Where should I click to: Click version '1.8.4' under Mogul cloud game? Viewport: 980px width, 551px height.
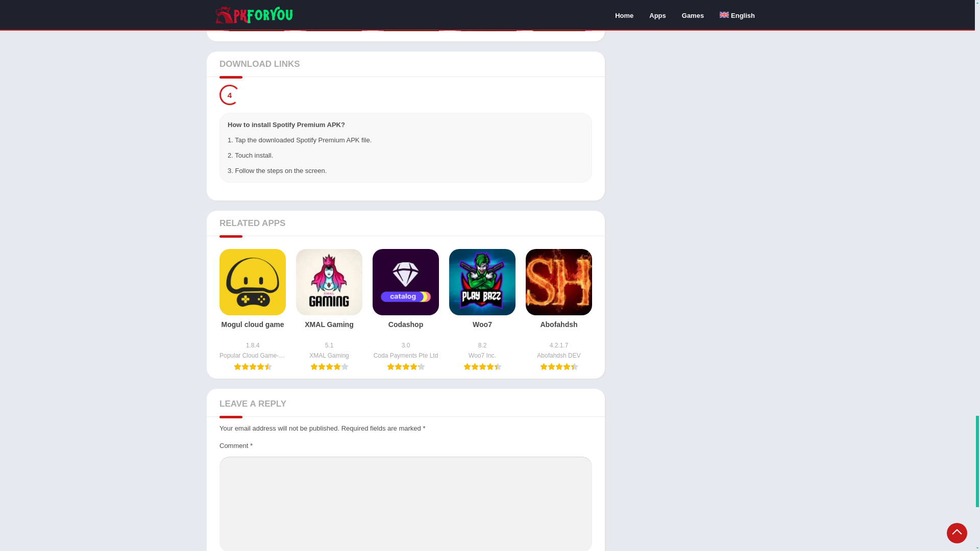click(253, 345)
